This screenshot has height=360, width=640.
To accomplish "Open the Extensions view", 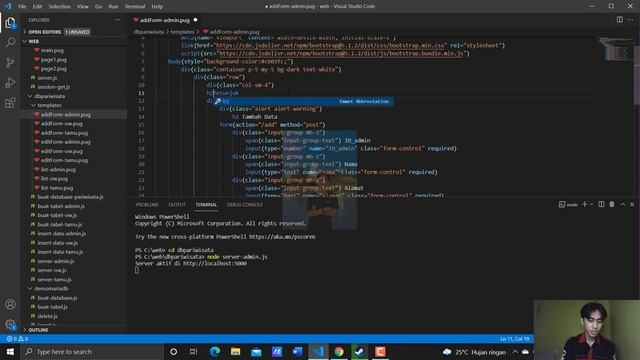I will pos(10,102).
